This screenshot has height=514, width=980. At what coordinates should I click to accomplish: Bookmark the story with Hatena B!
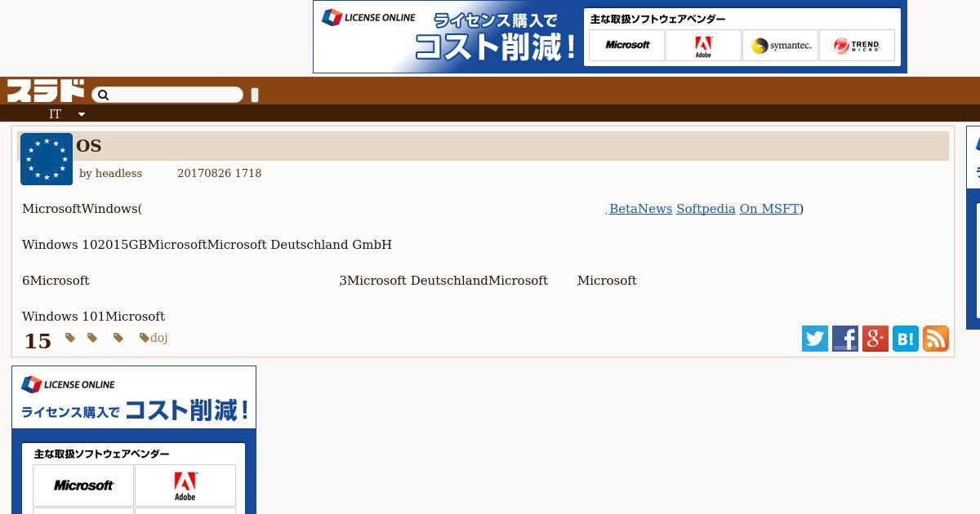(x=906, y=339)
